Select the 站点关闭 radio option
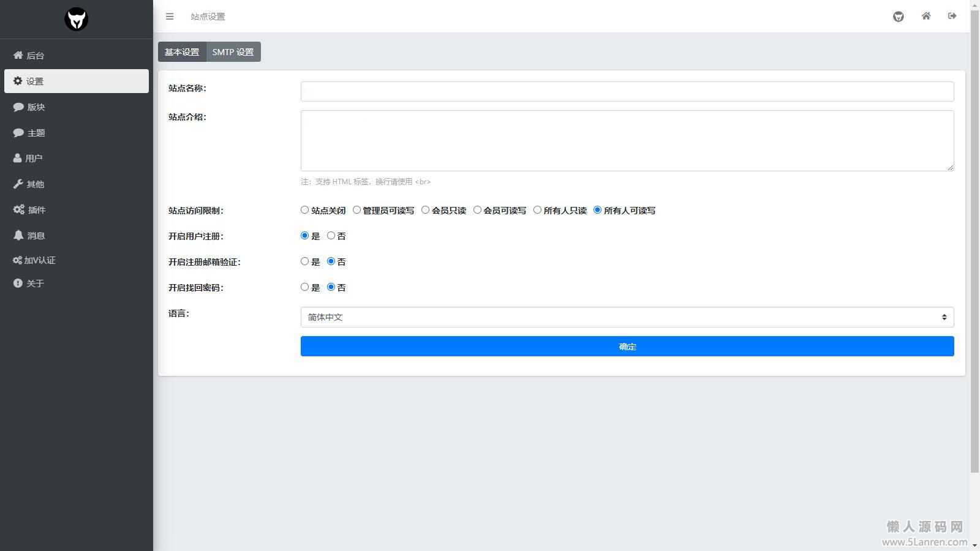This screenshot has height=551, width=980. [x=304, y=210]
